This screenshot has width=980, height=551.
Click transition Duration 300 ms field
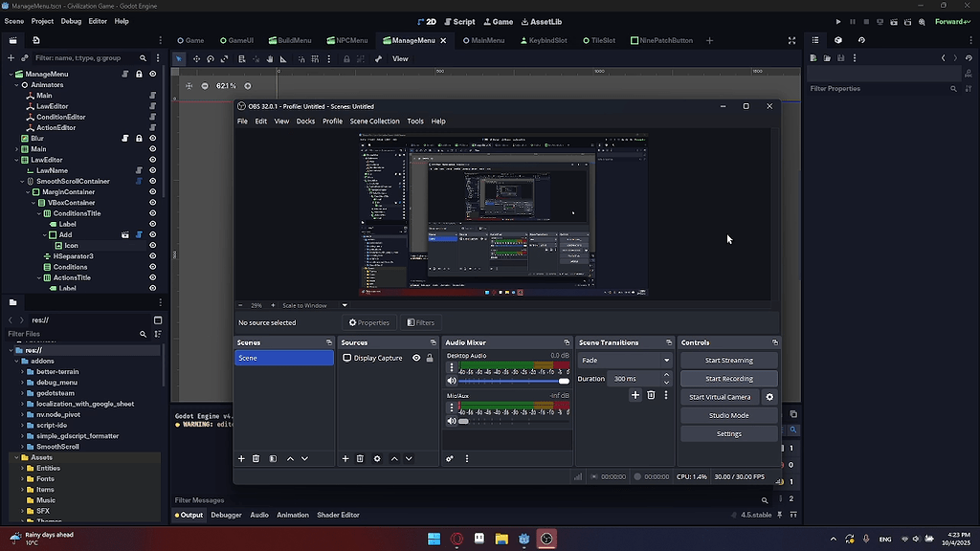[635, 379]
